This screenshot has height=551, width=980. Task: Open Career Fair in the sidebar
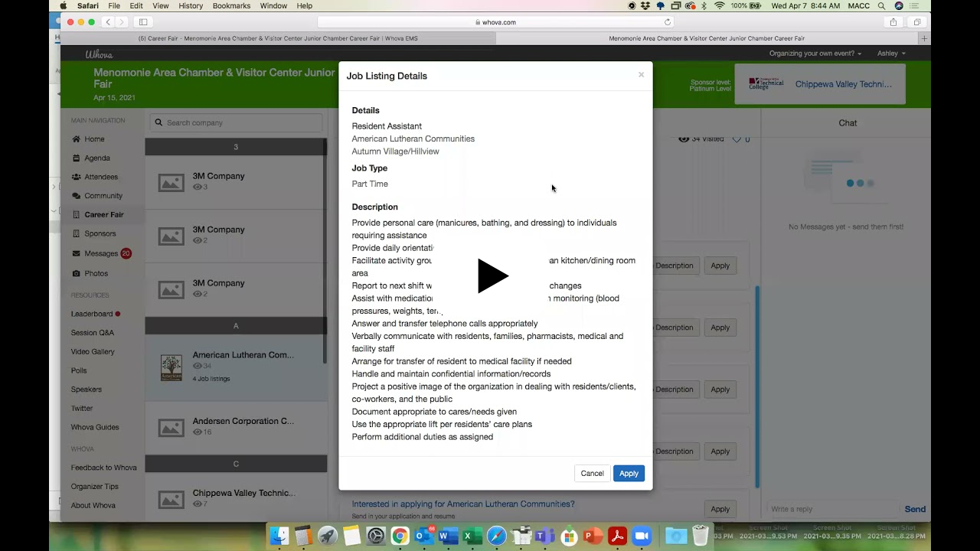(103, 215)
